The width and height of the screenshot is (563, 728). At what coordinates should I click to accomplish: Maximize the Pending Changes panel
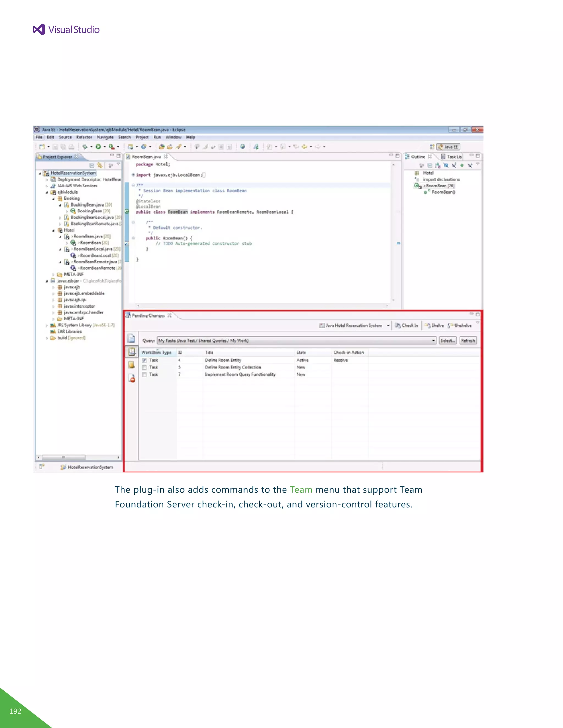pyautogui.click(x=478, y=314)
